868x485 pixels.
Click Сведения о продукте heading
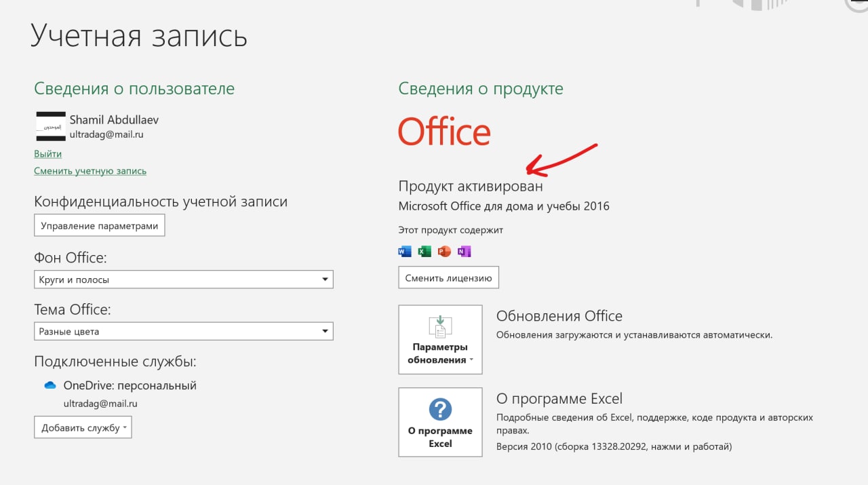coord(481,89)
